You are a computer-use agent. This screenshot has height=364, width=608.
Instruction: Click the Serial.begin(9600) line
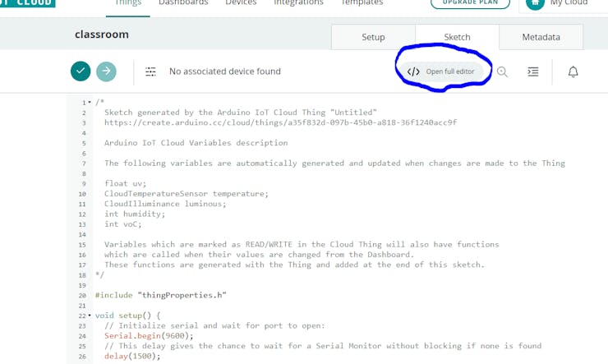[149, 336]
